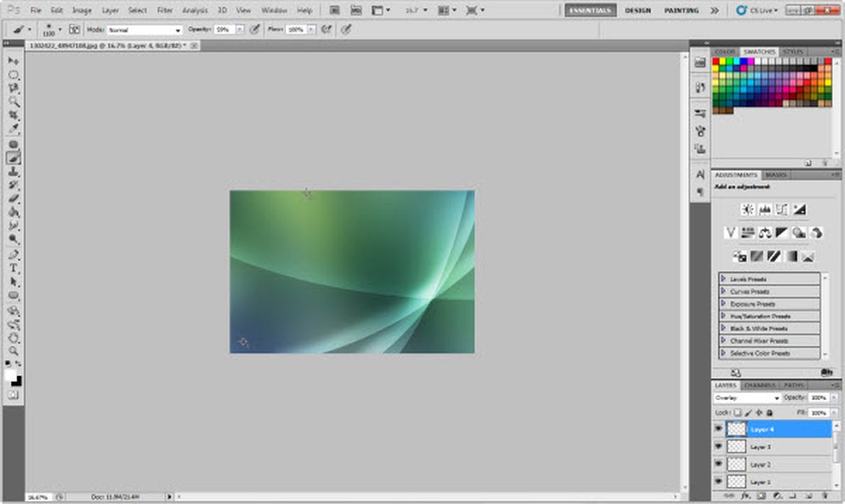Click the brush Opacity input field
The image size is (845, 504).
[223, 29]
